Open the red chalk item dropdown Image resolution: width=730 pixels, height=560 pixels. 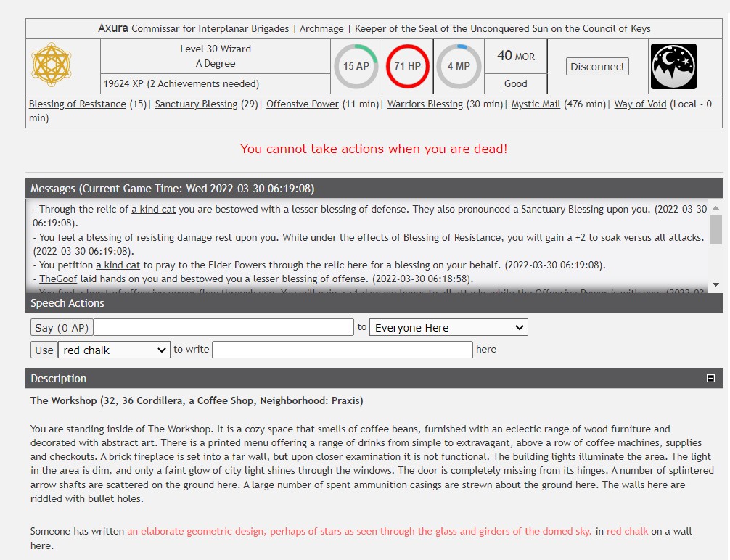click(114, 350)
